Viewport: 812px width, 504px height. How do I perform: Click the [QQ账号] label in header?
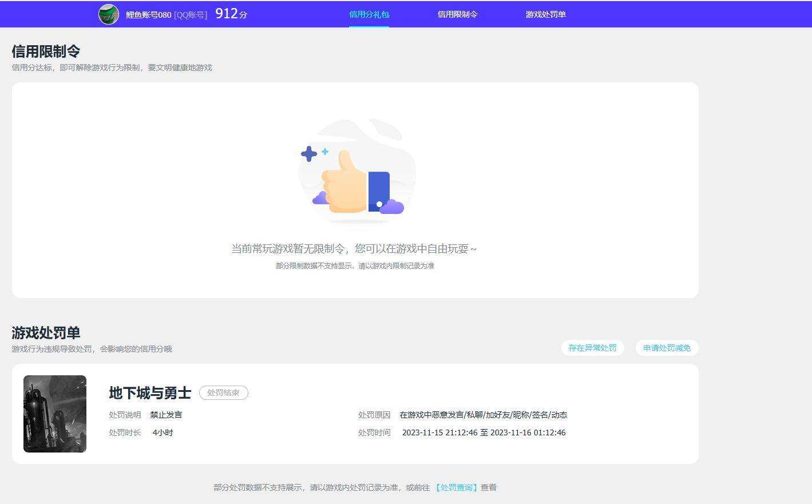pyautogui.click(x=191, y=15)
